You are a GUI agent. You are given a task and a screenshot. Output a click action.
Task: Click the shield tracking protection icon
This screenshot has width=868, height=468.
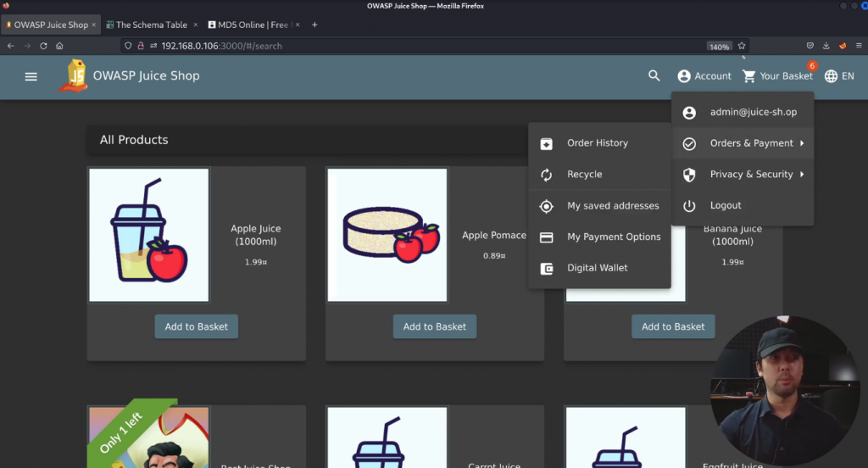click(128, 46)
